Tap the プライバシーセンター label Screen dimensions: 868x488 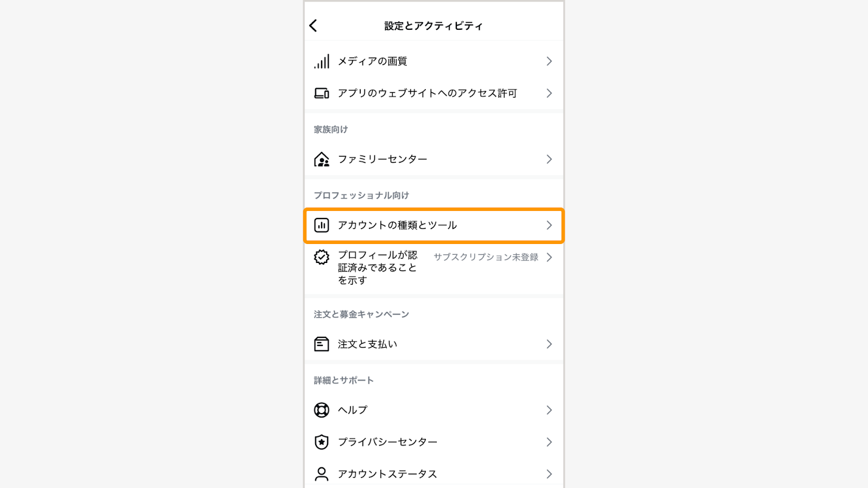coord(387,442)
